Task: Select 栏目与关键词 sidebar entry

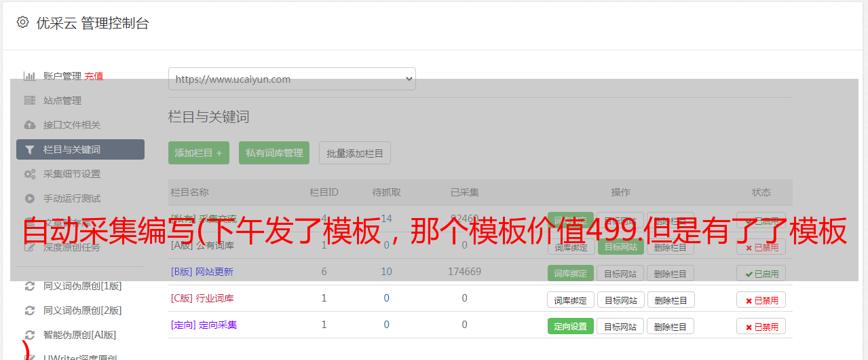Action: 80,149
